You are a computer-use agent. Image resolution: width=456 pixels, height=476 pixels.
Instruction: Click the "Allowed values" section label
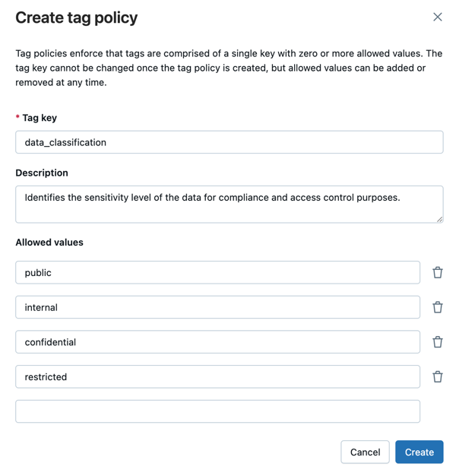point(49,243)
